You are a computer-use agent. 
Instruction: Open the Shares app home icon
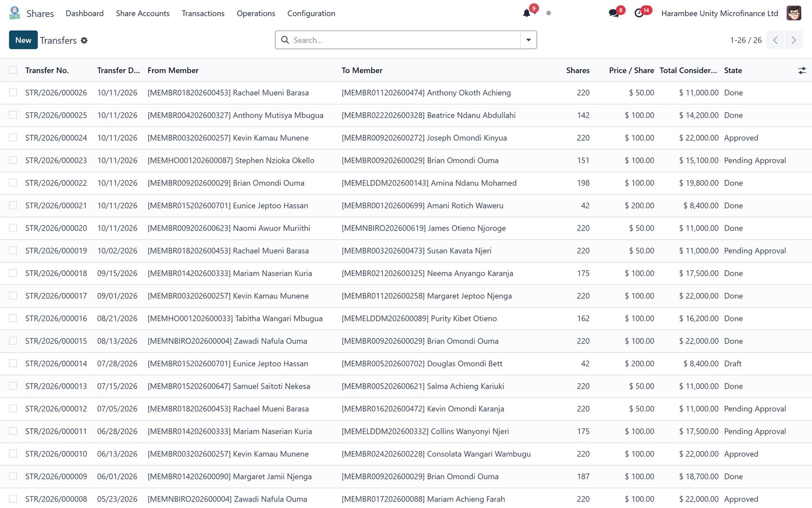15,13
